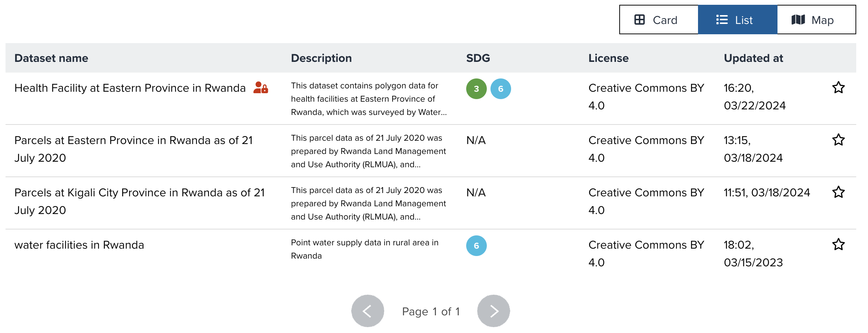This screenshot has width=868, height=333.
Task: Click the SDG 6 badge on Health Facility dataset
Action: point(501,88)
